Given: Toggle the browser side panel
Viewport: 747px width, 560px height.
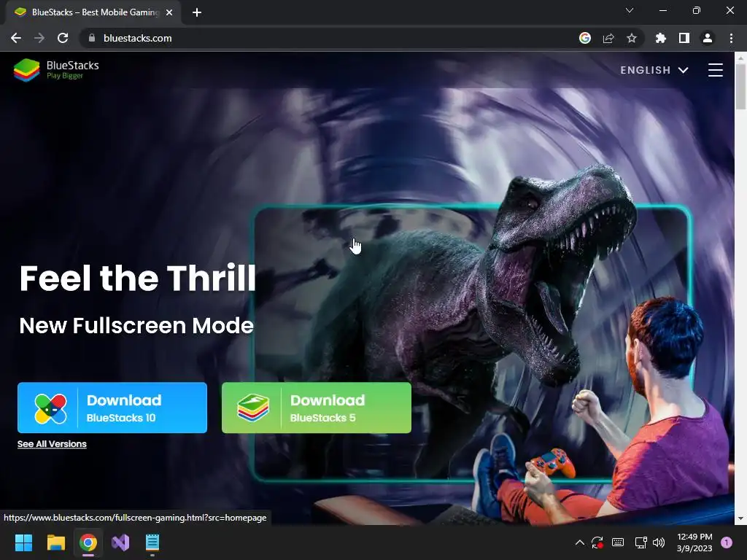Looking at the screenshot, I should point(684,38).
